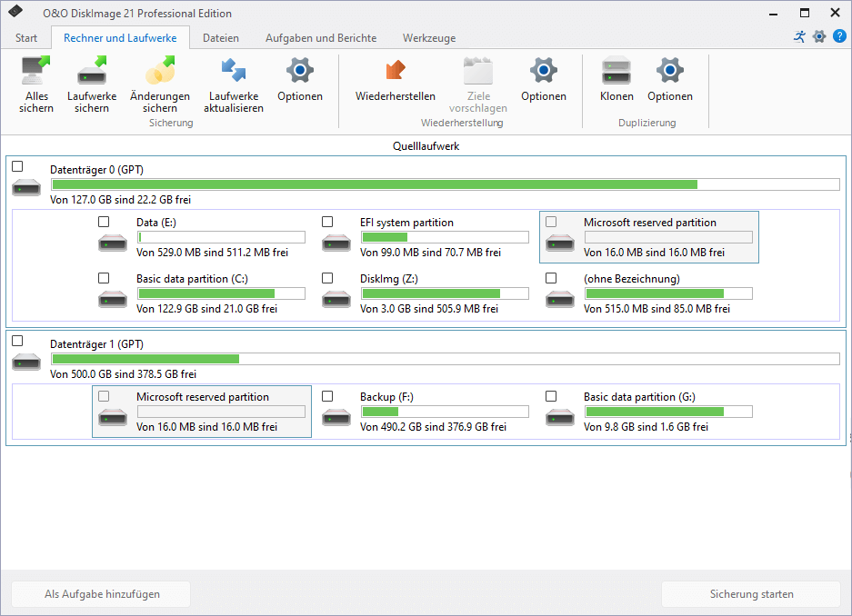Select the Backup (F:) drive icon

(336, 417)
